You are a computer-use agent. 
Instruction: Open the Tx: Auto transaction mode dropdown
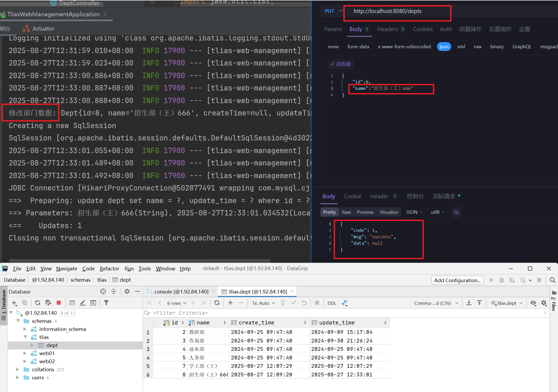[264, 303]
